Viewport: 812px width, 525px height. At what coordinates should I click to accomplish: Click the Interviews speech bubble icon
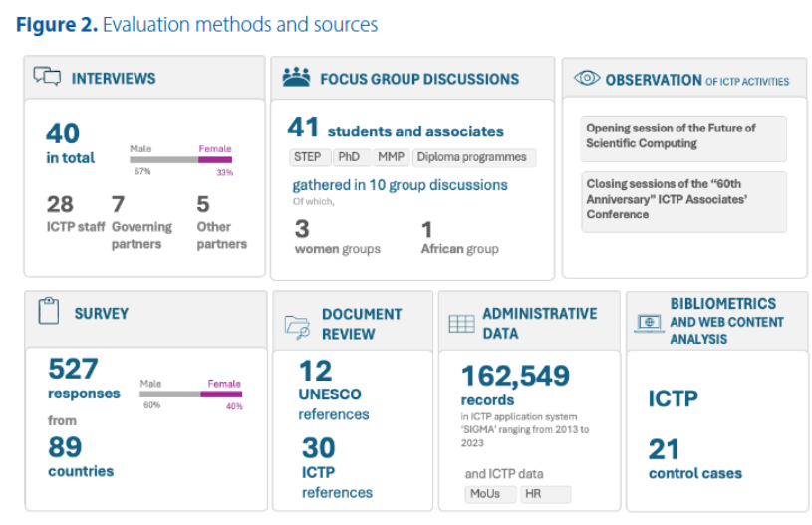47,77
